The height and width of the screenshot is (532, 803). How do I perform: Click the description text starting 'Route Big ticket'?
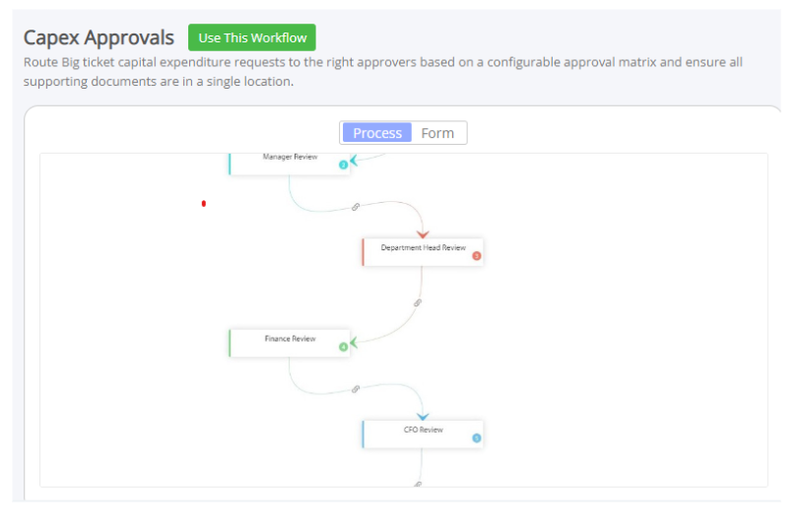pyautogui.click(x=383, y=72)
